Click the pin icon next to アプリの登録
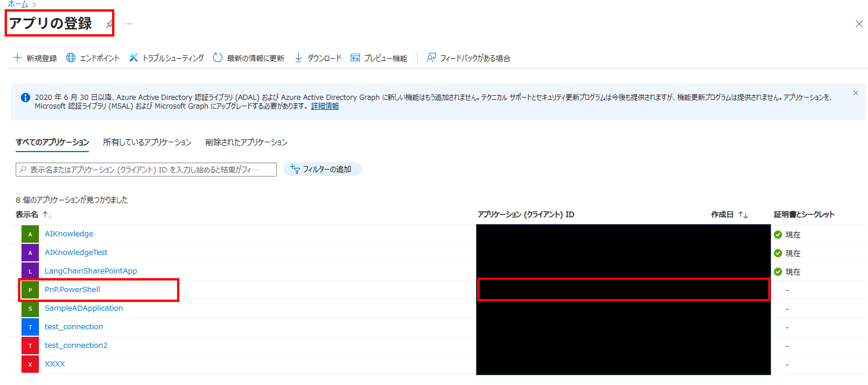 110,24
